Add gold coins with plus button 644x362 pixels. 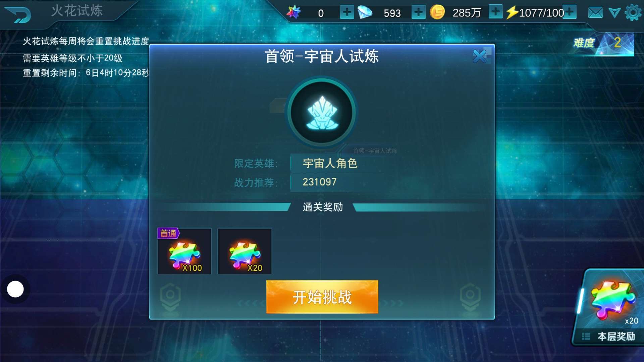495,12
